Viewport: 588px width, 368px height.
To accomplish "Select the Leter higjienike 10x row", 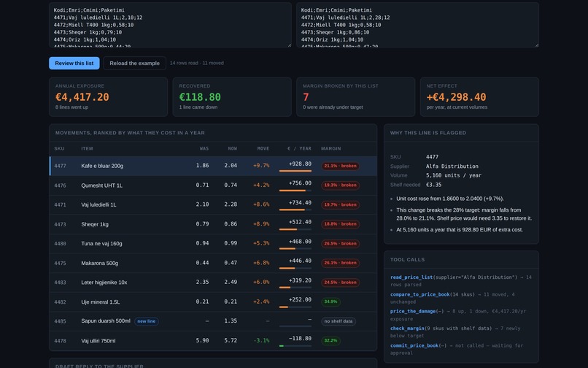I will pos(213,283).
